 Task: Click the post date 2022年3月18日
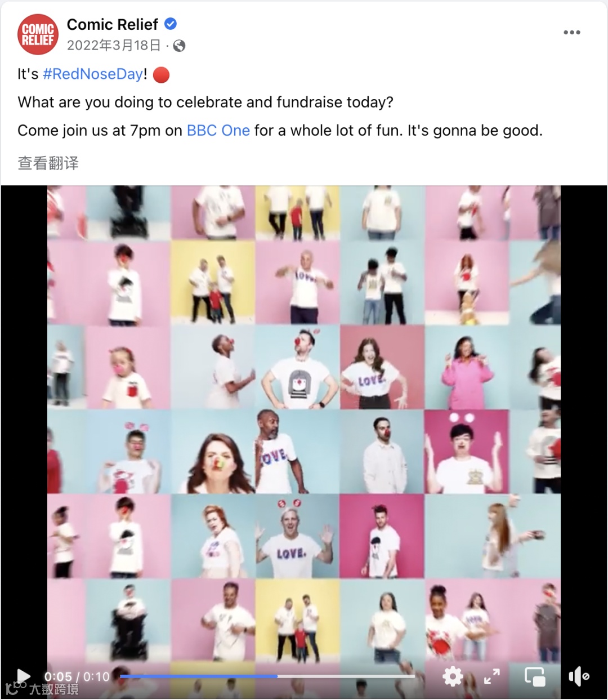coord(114,46)
